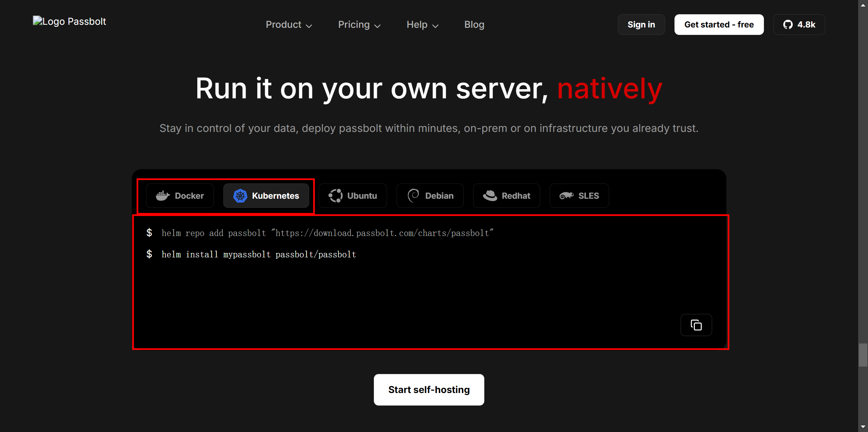
Task: Click the Redhat hat icon
Action: 490,196
